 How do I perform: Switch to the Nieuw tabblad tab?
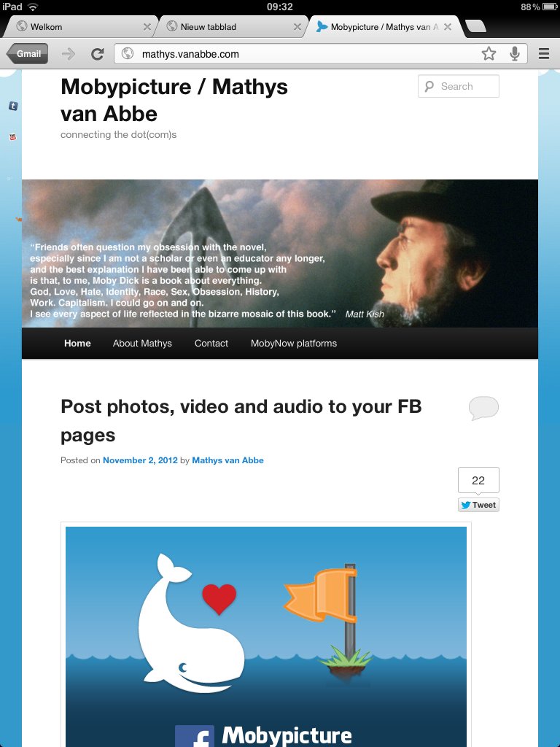coord(230,27)
